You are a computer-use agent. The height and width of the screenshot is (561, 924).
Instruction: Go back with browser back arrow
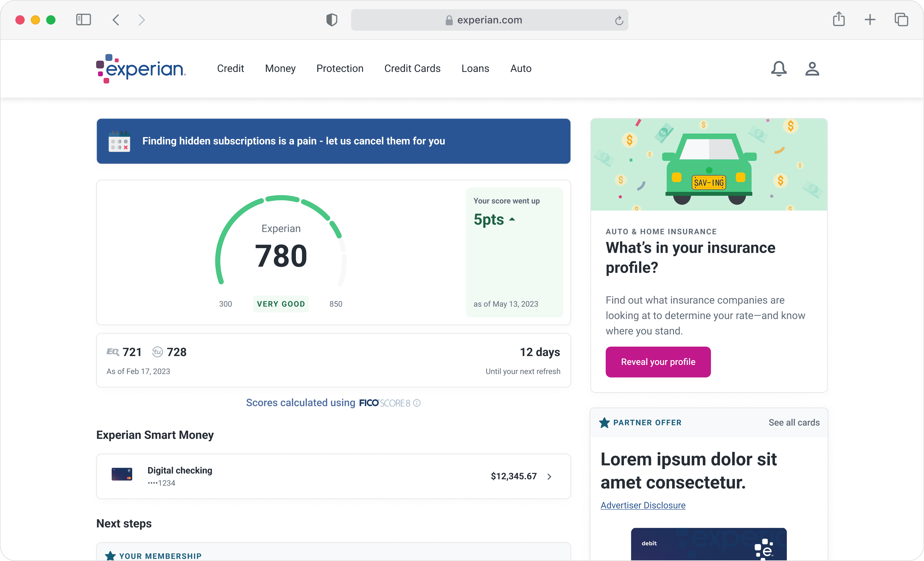[x=116, y=19]
